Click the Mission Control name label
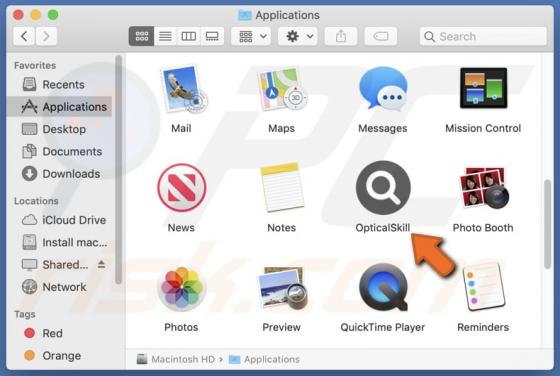 pyautogui.click(x=483, y=128)
